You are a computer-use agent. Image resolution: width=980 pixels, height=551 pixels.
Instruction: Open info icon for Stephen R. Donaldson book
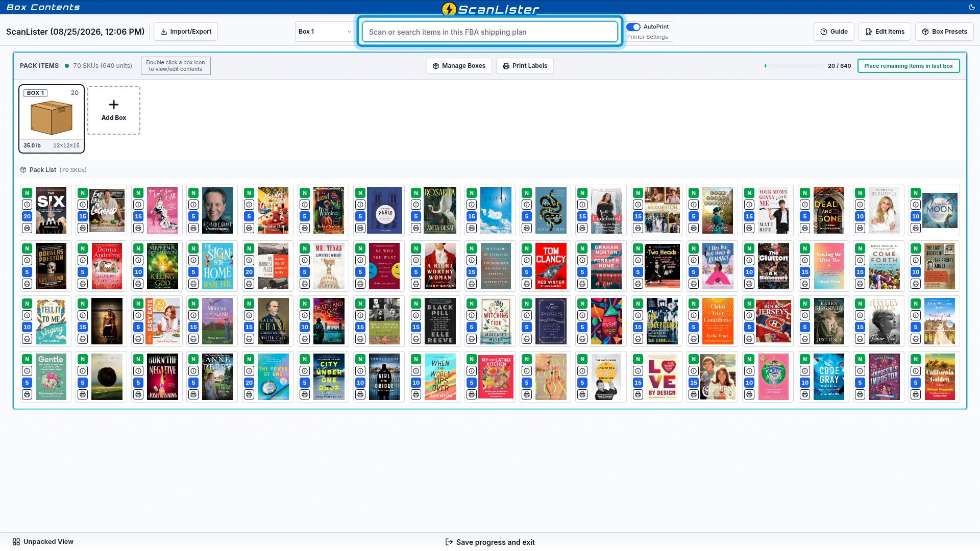coord(138,260)
